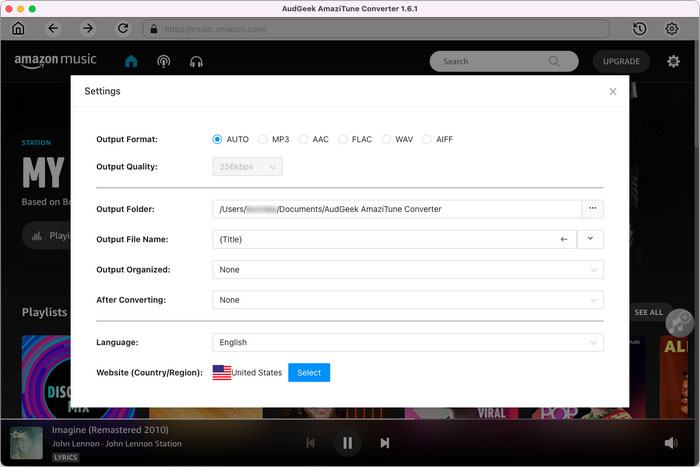Open the LYRICS badge in the player

tap(66, 457)
